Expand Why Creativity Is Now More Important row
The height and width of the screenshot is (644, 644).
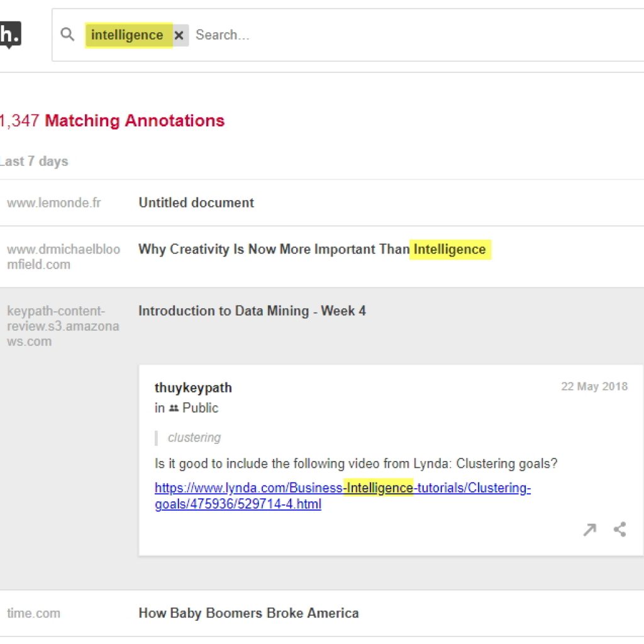(322, 257)
